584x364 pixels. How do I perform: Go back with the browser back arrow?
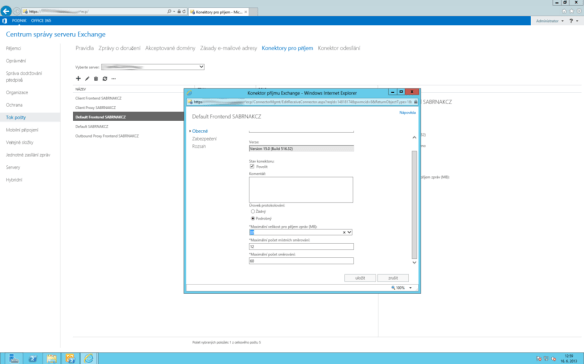(6, 11)
